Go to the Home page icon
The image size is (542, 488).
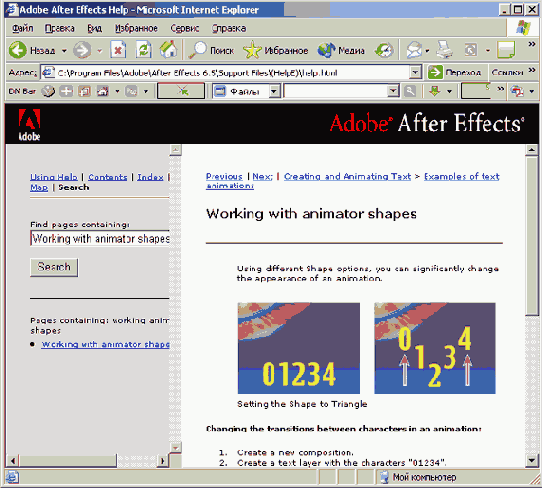tap(168, 50)
